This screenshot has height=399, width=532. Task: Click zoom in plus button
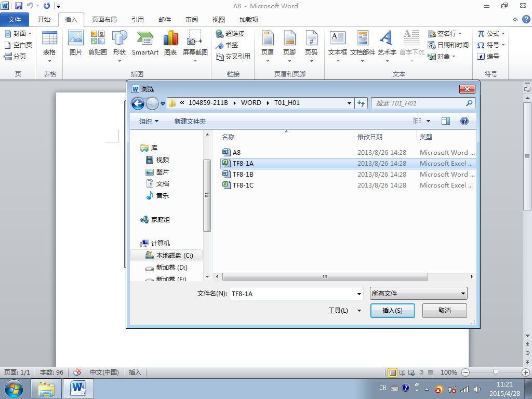point(526,373)
